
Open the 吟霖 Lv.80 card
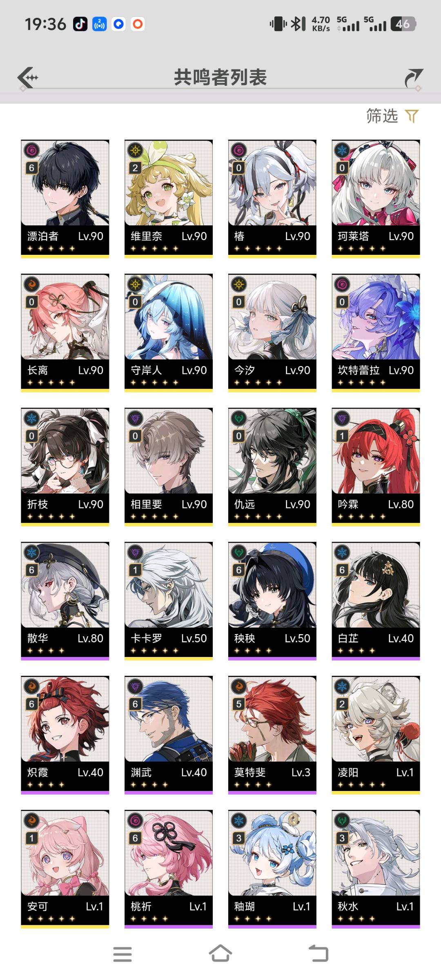tap(376, 467)
